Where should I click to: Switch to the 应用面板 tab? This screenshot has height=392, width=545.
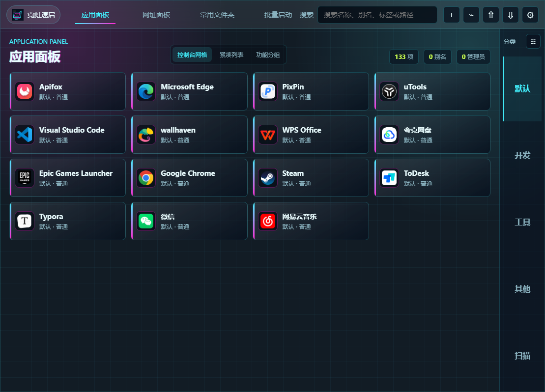(x=95, y=15)
